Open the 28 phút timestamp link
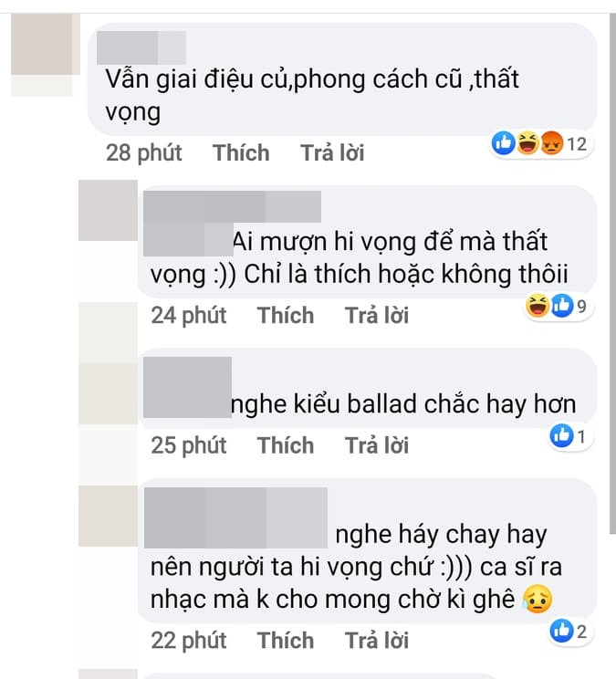 coord(143,153)
